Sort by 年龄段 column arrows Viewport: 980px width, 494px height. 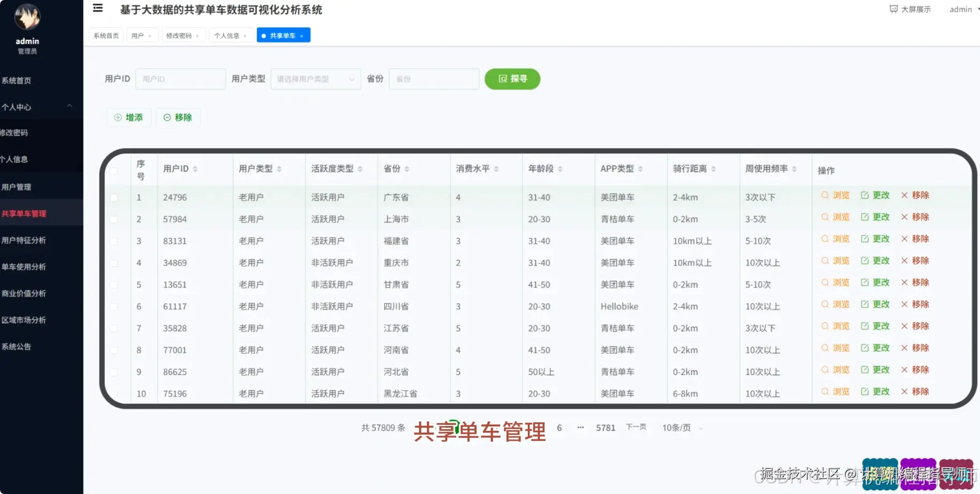pos(560,169)
